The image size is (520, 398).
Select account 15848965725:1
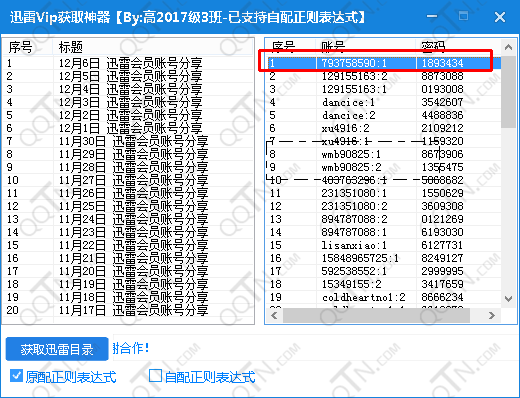tap(384, 258)
